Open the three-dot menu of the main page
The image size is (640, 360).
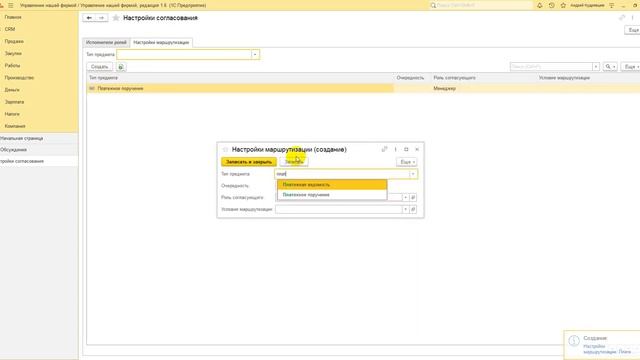pyautogui.click(x=633, y=18)
